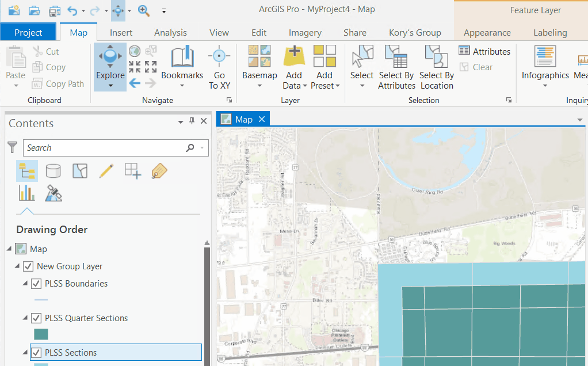Click the Clear selection command
This screenshot has width=588, height=366.
click(477, 67)
